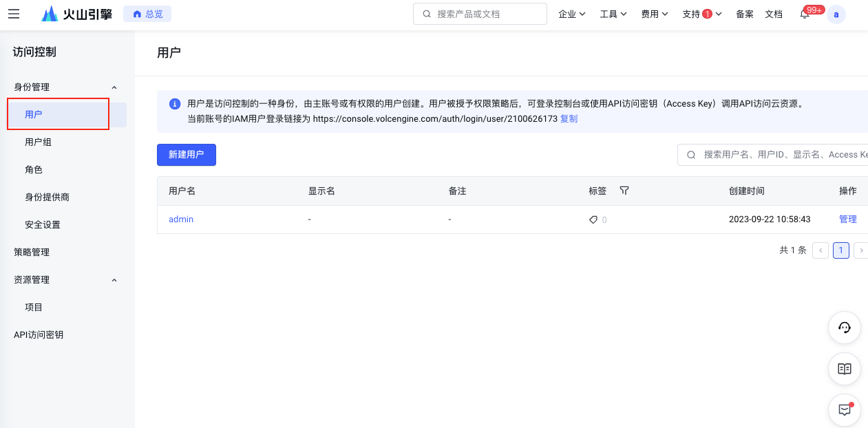Select 用户组 in the sidebar

pyautogui.click(x=39, y=142)
